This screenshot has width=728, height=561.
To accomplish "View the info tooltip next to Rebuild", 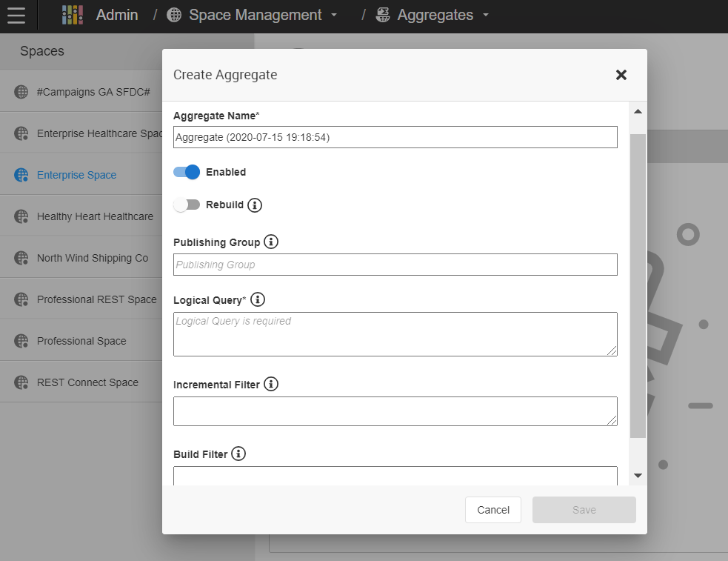I will point(255,205).
